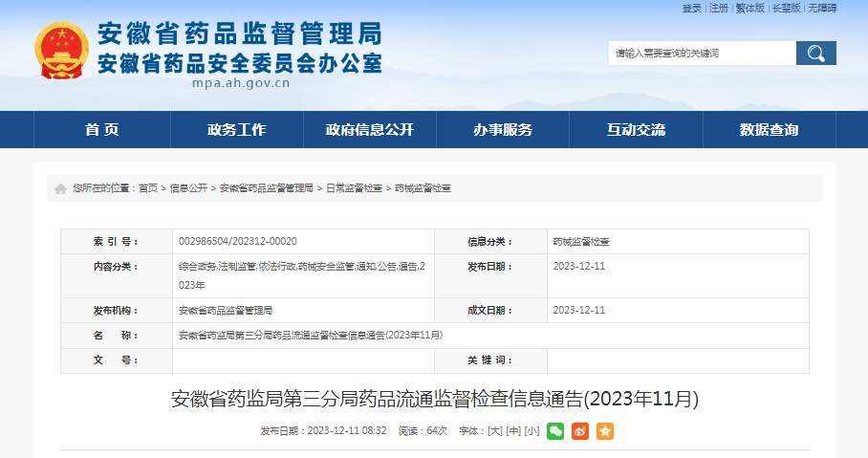Click the 内容分类 label cell
868x458 pixels.
click(x=117, y=275)
